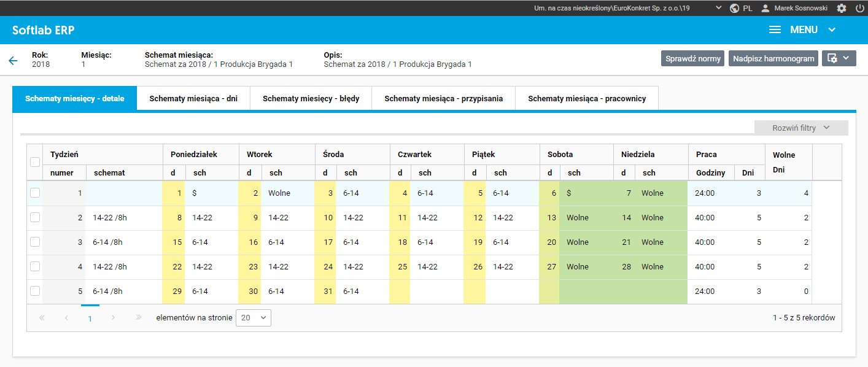868x367 pixels.
Task: Click the Sprawdź normy button
Action: pyautogui.click(x=692, y=58)
